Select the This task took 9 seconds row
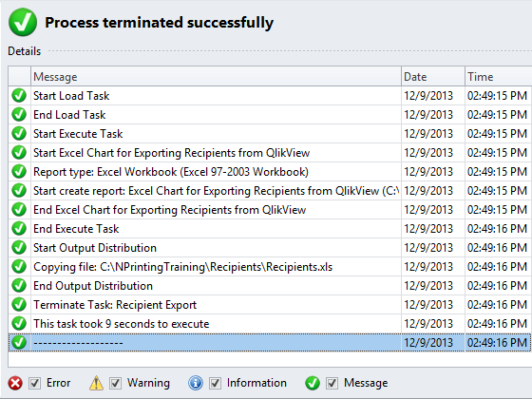Image resolution: width=532 pixels, height=399 pixels. click(270, 324)
